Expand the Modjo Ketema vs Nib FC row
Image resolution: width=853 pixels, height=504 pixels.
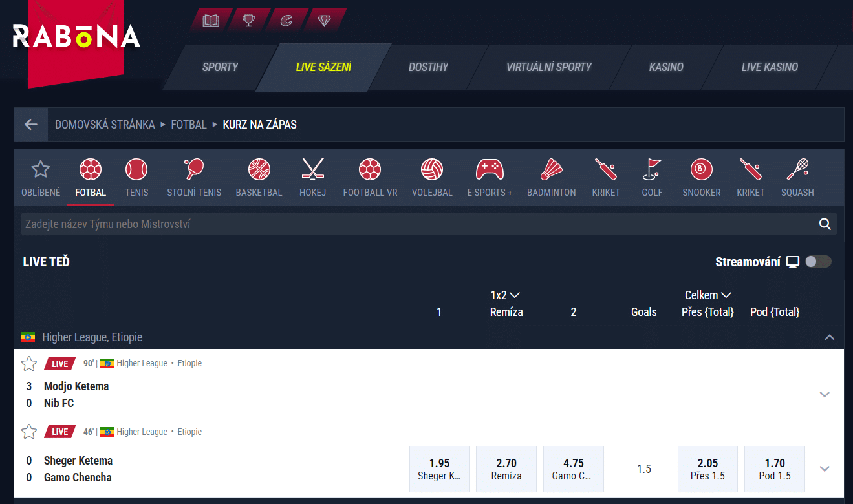point(825,394)
